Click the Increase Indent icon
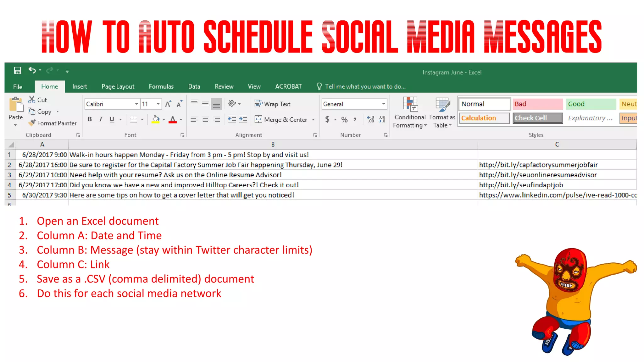644x362 pixels. (x=243, y=119)
